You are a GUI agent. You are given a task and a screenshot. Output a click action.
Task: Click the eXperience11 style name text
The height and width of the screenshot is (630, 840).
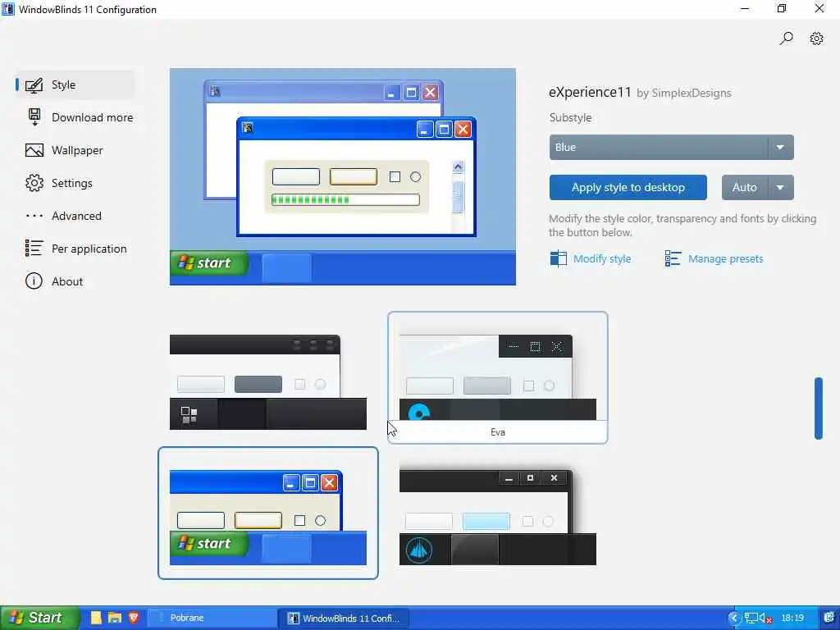tap(590, 92)
